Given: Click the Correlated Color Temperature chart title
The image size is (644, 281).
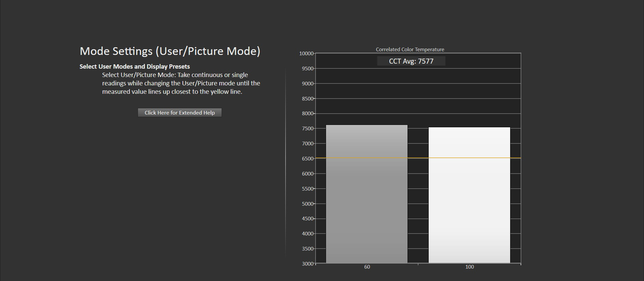Looking at the screenshot, I should (x=410, y=49).
